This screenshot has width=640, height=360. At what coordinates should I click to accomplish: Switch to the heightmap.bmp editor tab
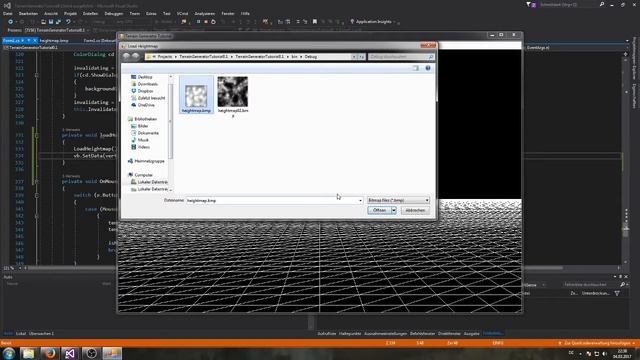point(54,40)
